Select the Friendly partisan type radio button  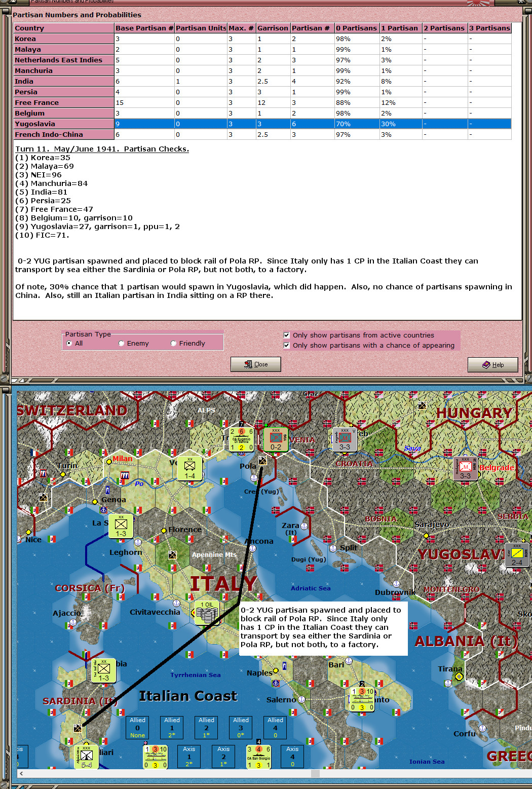(173, 343)
